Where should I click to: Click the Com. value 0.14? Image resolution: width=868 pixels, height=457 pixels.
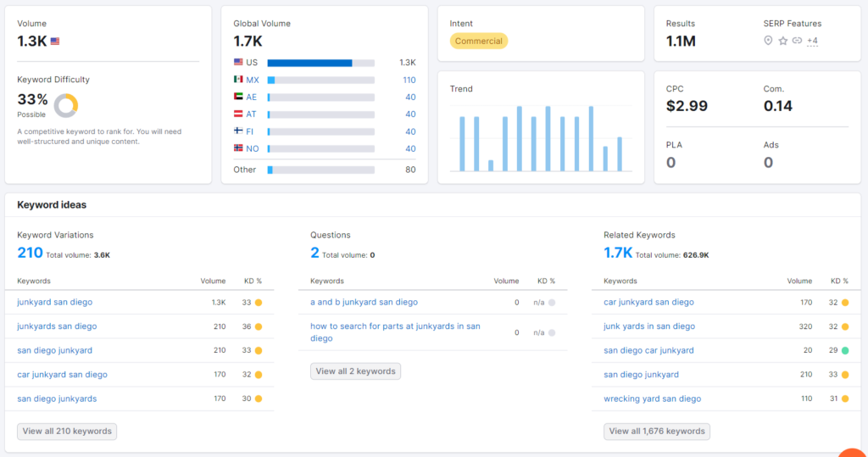(778, 106)
